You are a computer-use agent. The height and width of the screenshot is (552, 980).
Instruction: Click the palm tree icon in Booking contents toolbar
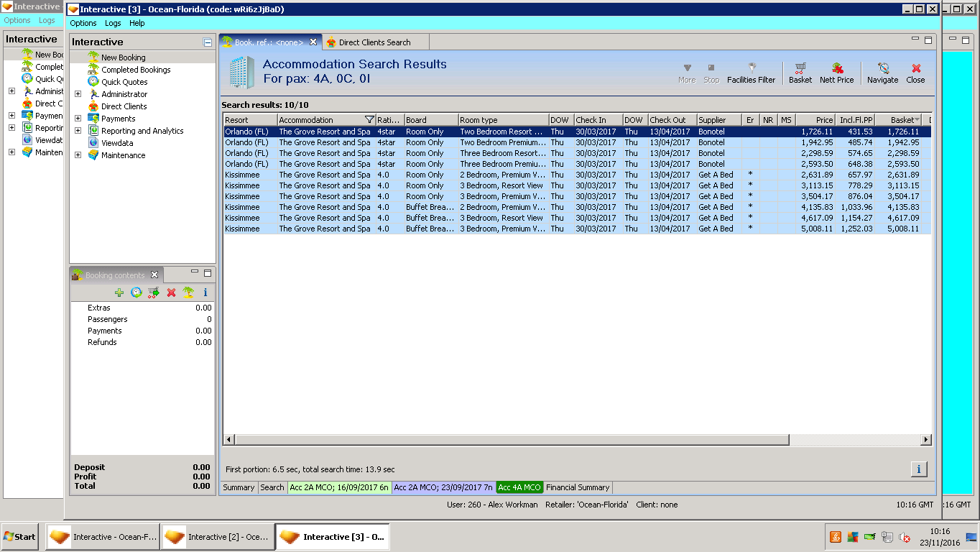(x=188, y=293)
